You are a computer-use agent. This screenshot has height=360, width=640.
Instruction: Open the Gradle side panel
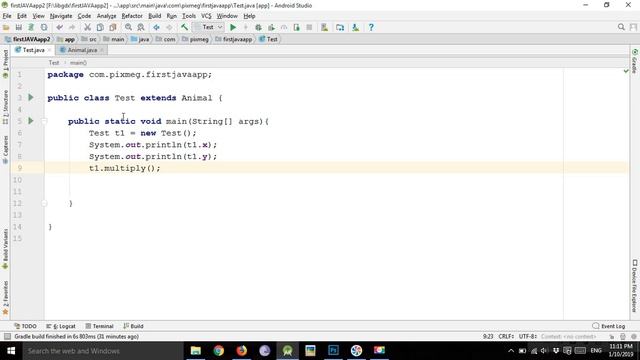point(635,61)
